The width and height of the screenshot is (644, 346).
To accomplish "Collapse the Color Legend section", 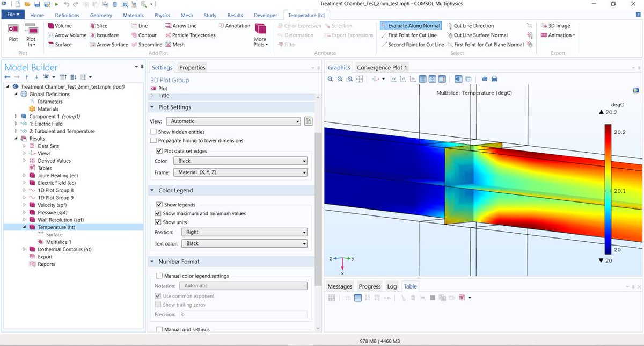I will coord(152,190).
